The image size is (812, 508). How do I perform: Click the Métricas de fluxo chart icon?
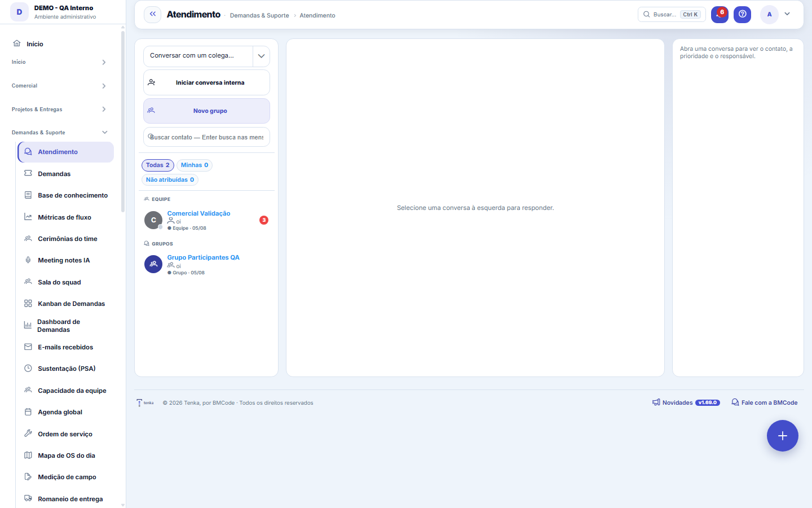[x=28, y=217]
